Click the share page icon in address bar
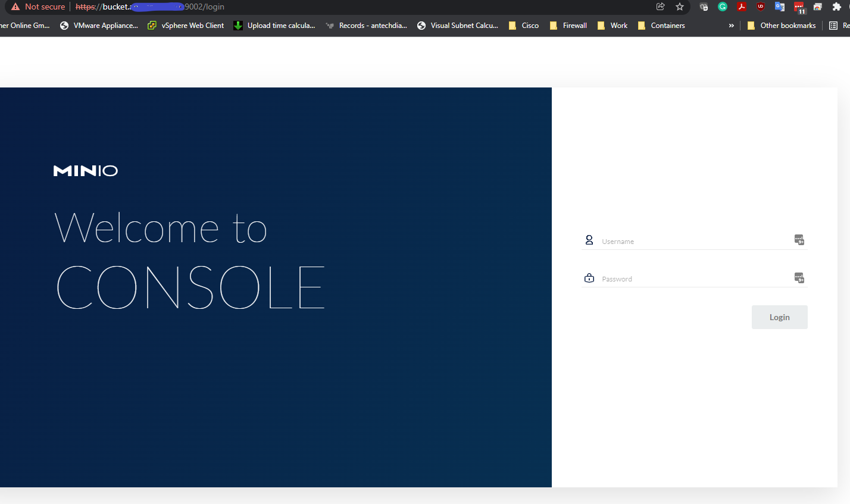 660,7
